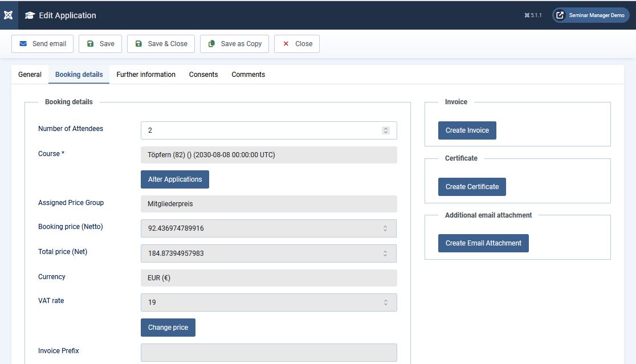Click the Joomla logo icon
636x364 pixels.
9,15
